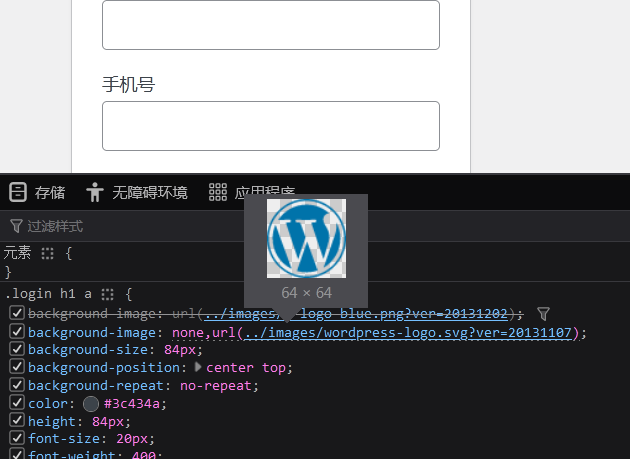Click the no-repeat value
Viewport: 630px width, 459px height.
(x=215, y=386)
